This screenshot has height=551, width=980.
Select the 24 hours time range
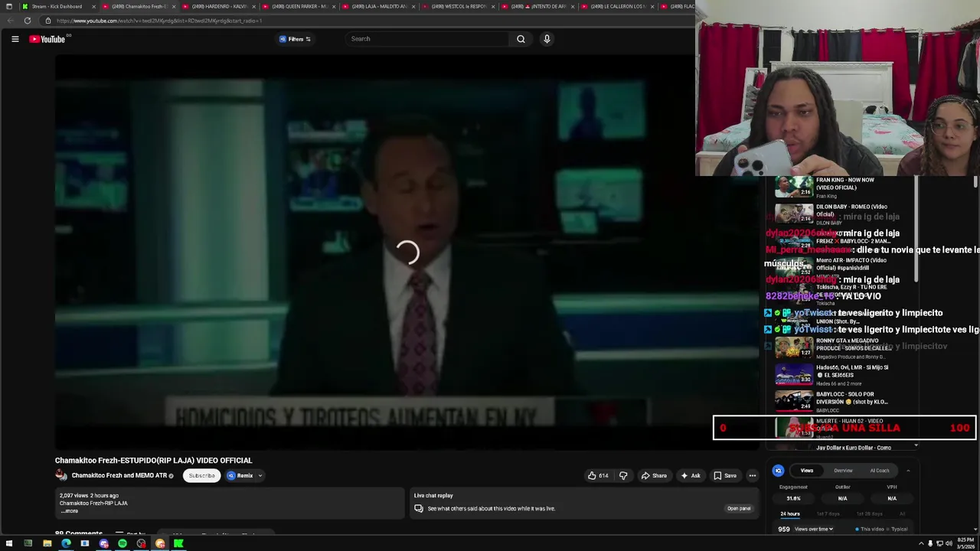click(790, 514)
